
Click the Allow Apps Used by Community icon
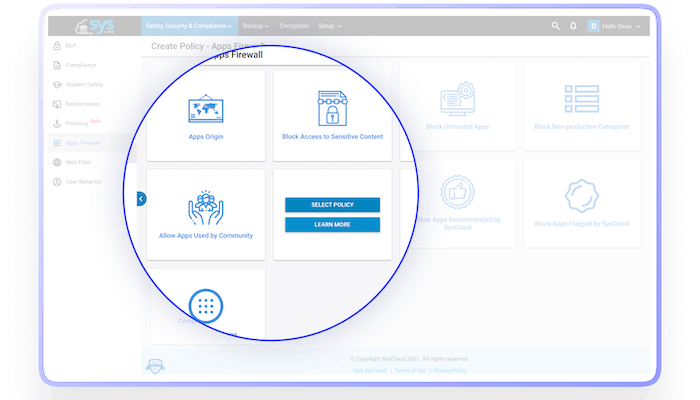point(206,207)
